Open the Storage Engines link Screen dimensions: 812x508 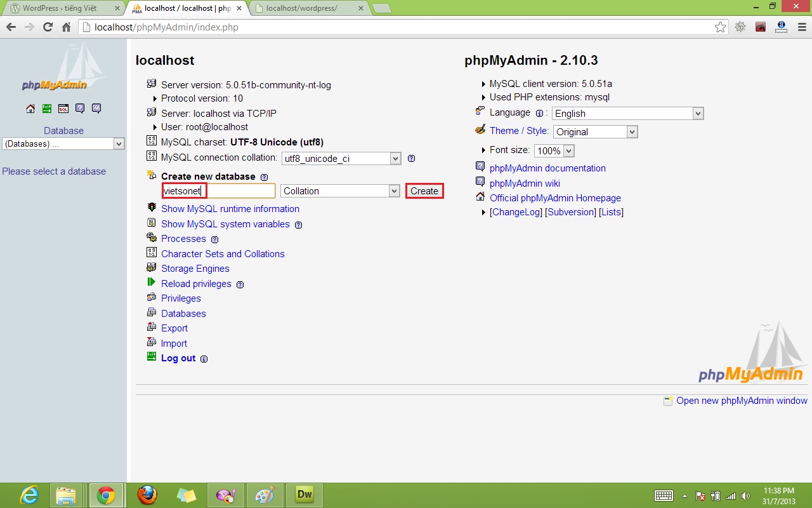click(195, 269)
